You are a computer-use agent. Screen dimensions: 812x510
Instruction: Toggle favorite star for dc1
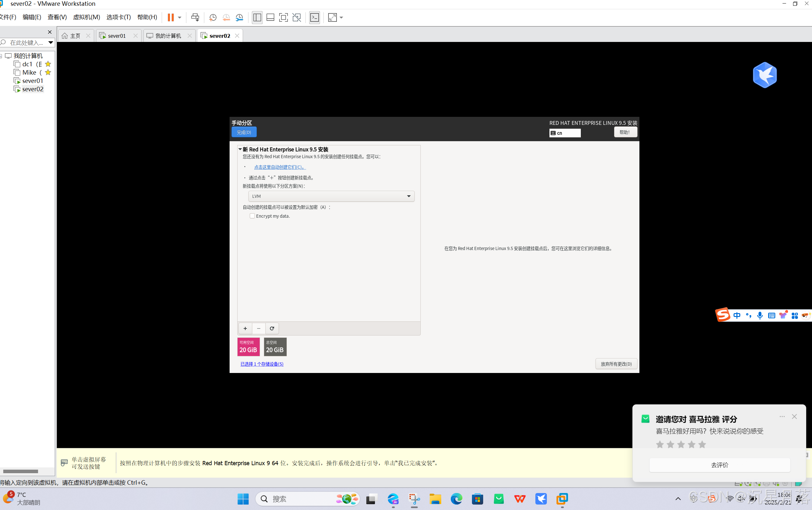tap(48, 64)
